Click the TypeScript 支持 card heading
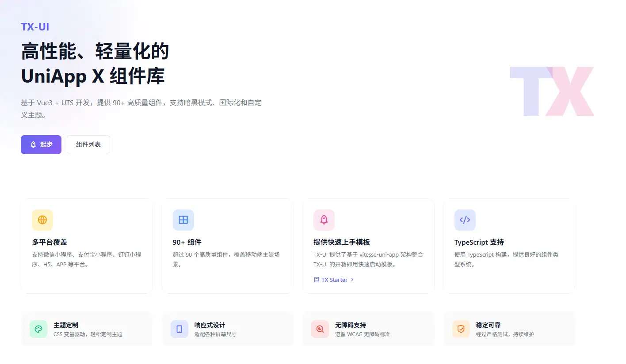 [479, 242]
